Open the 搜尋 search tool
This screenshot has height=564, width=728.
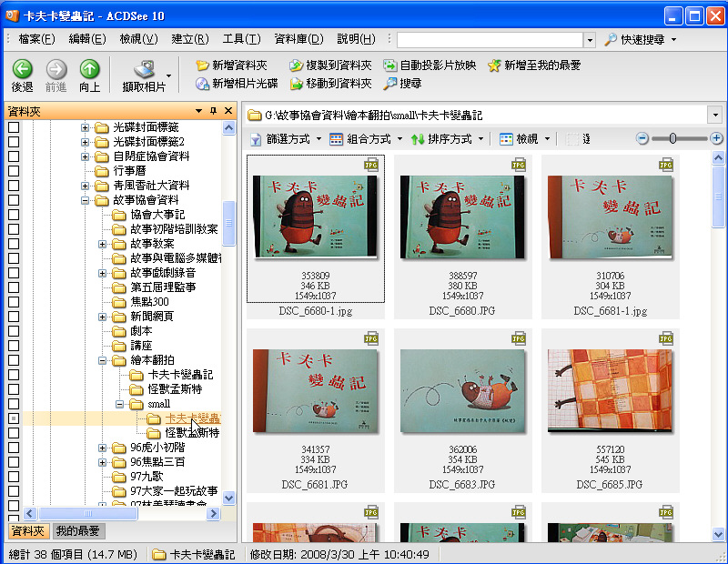click(x=402, y=84)
